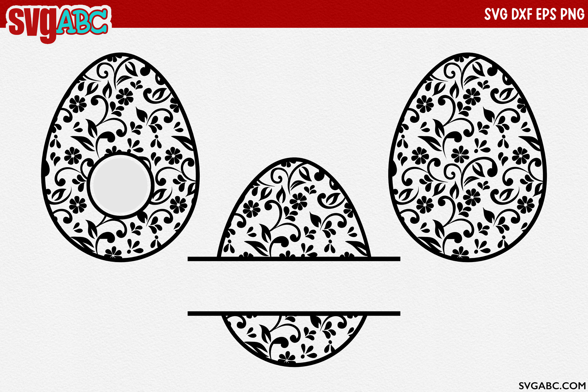The image size is (588, 392).
Task: Click the pointed top of left egg
Action: (120, 55)
